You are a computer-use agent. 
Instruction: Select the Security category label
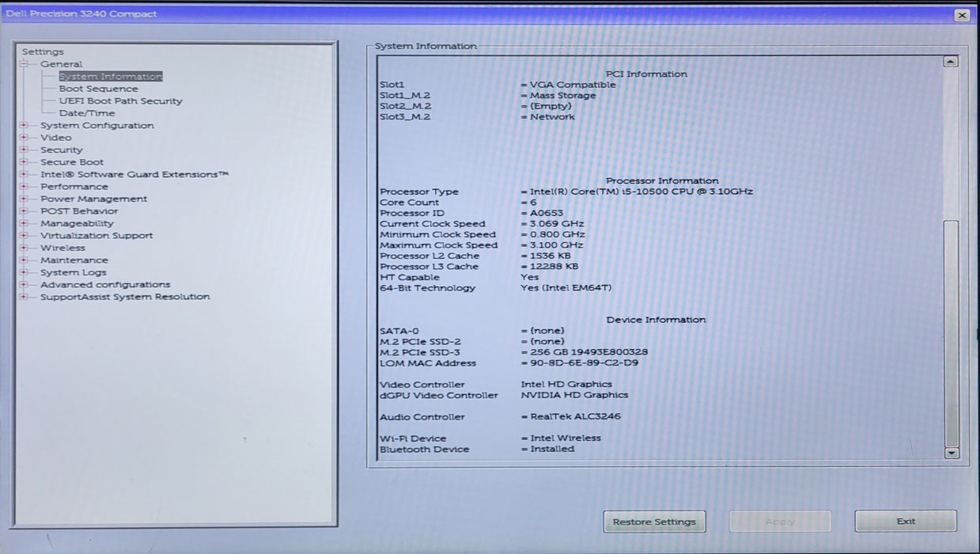(x=62, y=150)
